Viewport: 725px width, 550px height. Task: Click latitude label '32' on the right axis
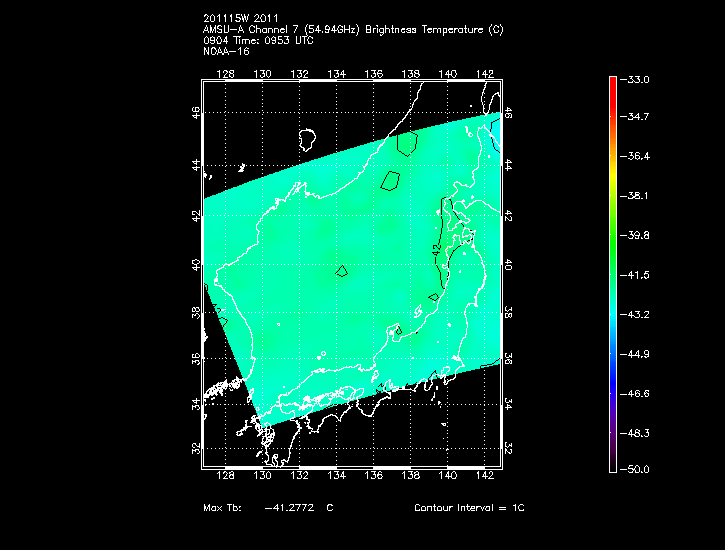coord(508,448)
